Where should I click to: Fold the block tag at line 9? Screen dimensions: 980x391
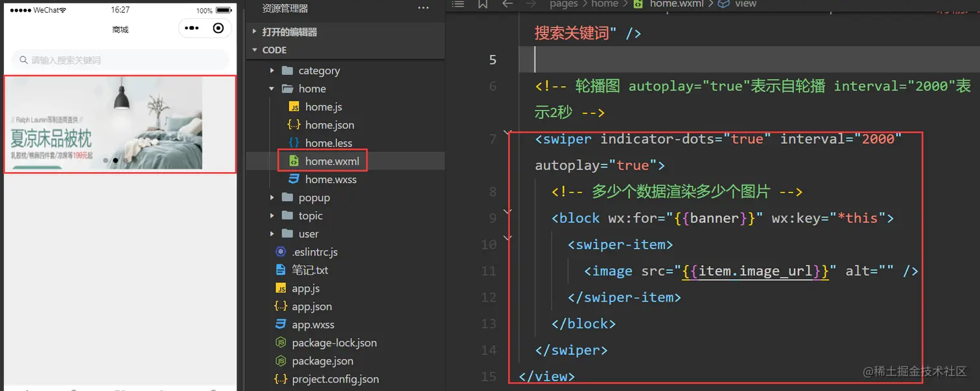coord(506,210)
